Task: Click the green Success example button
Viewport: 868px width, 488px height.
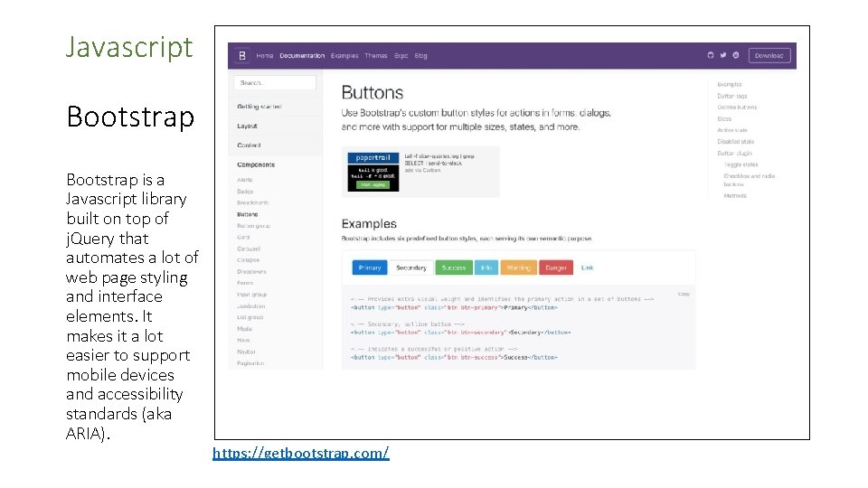Action: tap(454, 267)
